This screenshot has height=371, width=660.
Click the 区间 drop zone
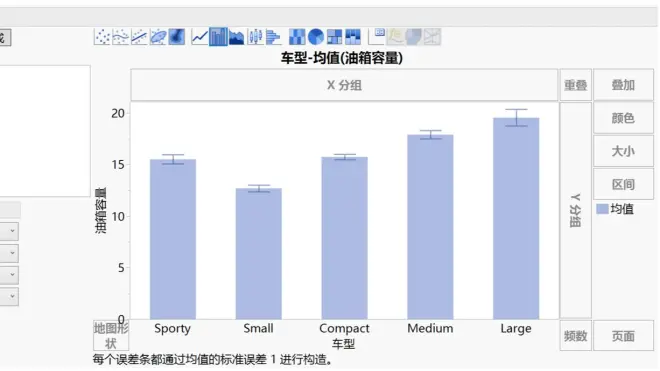tap(623, 184)
